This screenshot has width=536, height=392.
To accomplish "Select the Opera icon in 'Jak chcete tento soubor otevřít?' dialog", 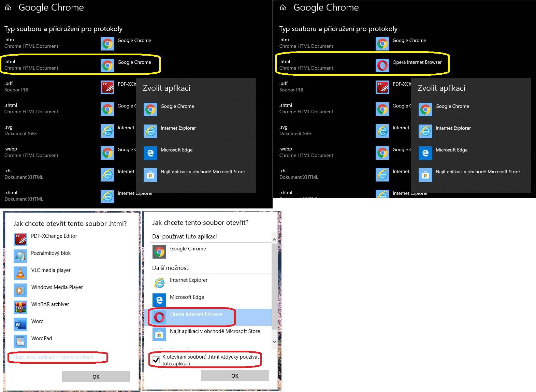I will 159,317.
